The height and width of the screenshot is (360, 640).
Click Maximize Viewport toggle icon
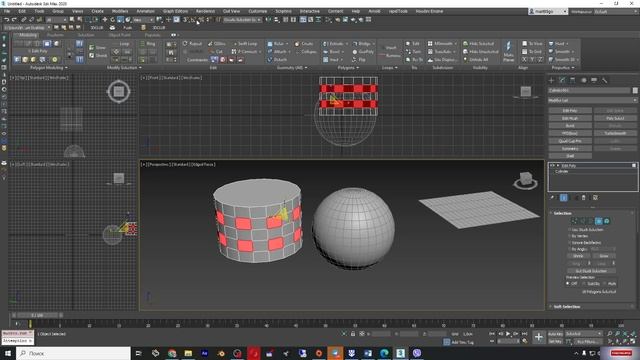coord(633,342)
